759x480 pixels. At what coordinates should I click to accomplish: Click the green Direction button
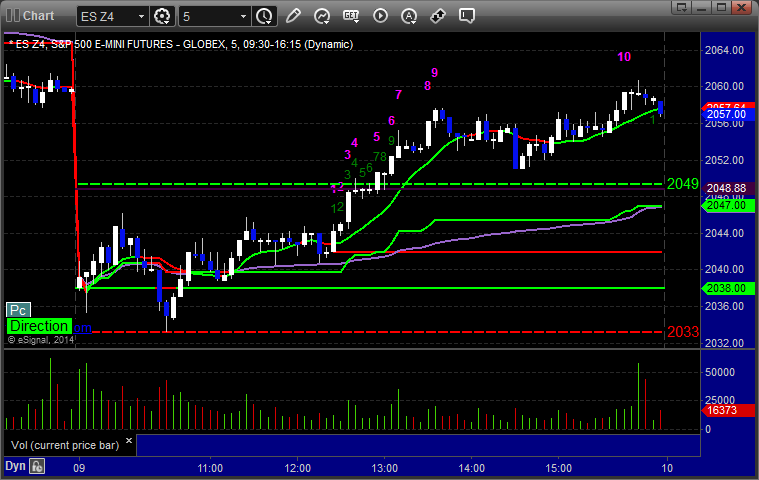click(x=39, y=326)
